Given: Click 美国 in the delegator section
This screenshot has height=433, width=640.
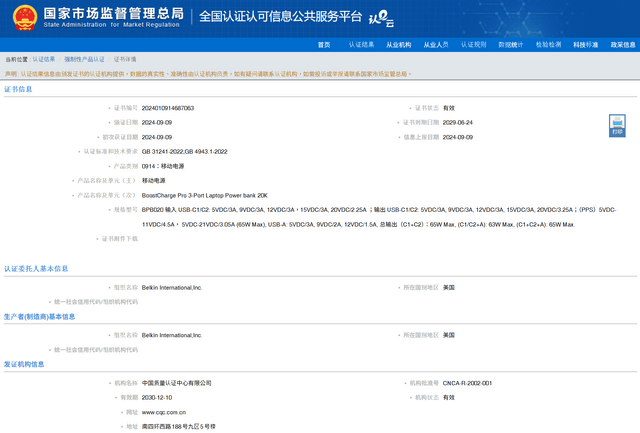Looking at the screenshot, I should tap(449, 288).
